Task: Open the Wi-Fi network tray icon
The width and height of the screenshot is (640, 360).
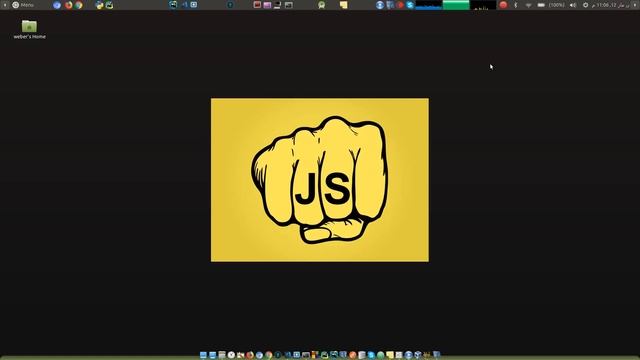Action: click(x=529, y=5)
